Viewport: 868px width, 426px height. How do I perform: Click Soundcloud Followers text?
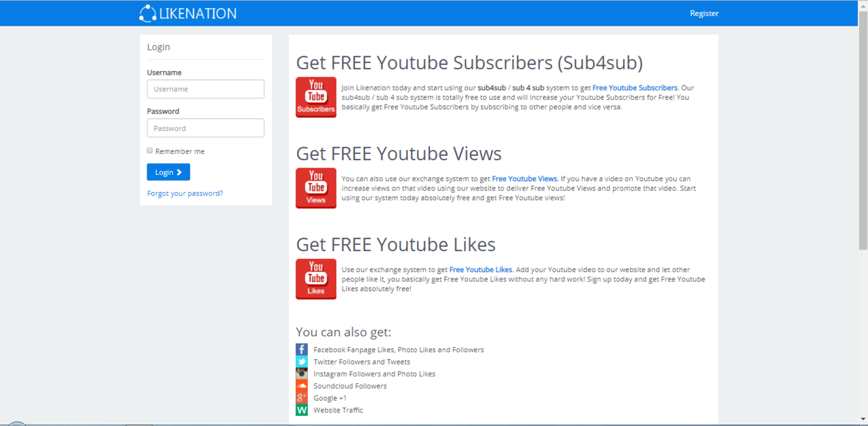click(350, 386)
